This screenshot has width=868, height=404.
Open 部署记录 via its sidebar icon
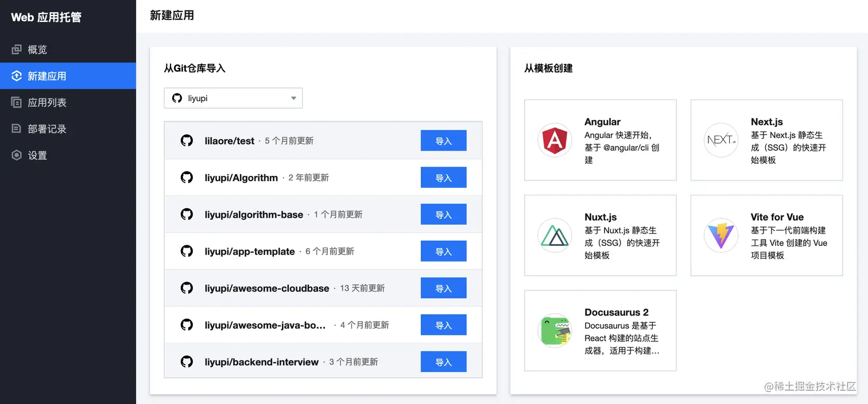[x=17, y=128]
